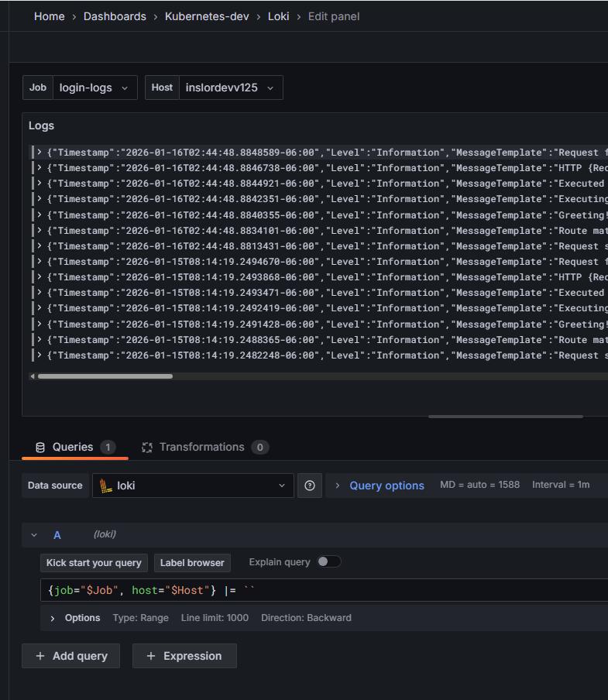Switch to the Queries tab
The image size is (608, 700).
point(75,447)
